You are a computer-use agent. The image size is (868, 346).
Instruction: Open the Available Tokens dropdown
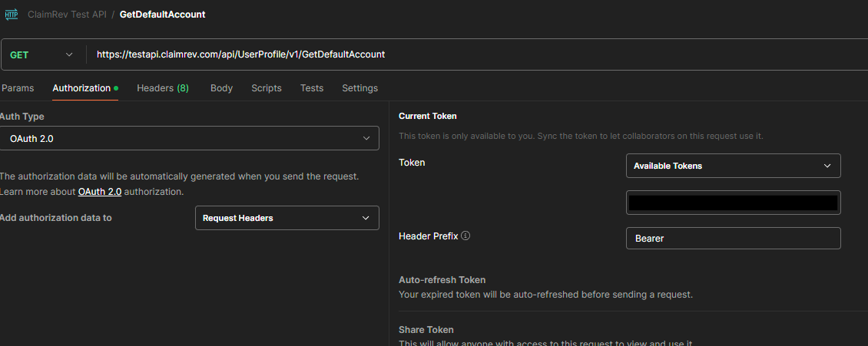[733, 166]
